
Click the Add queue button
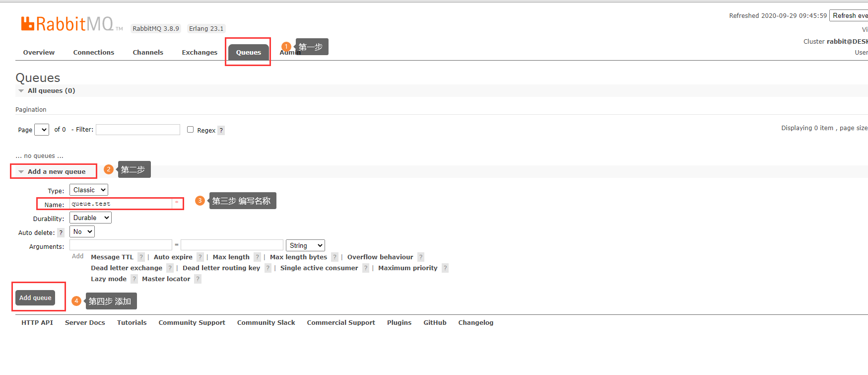(35, 298)
